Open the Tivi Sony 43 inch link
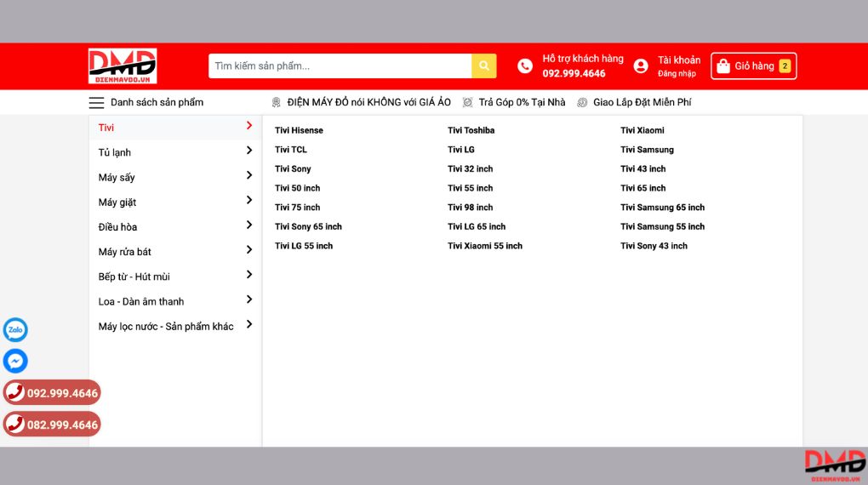This screenshot has height=485, width=868. pyautogui.click(x=654, y=246)
